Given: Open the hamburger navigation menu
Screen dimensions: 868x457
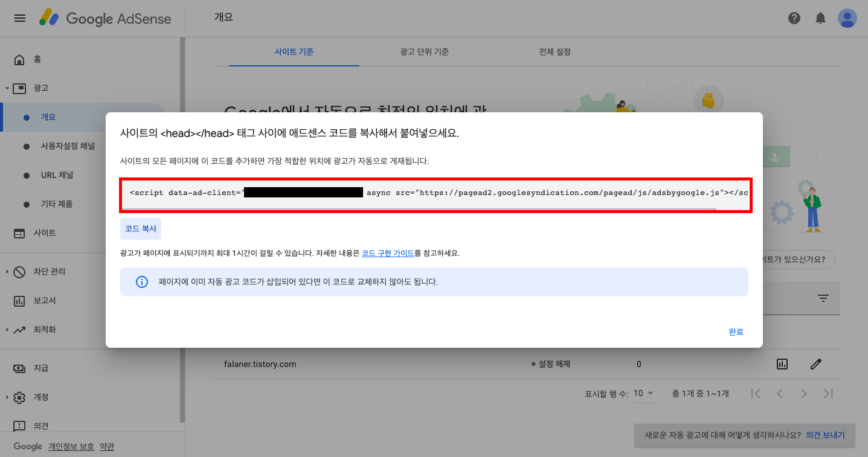Looking at the screenshot, I should coord(19,18).
